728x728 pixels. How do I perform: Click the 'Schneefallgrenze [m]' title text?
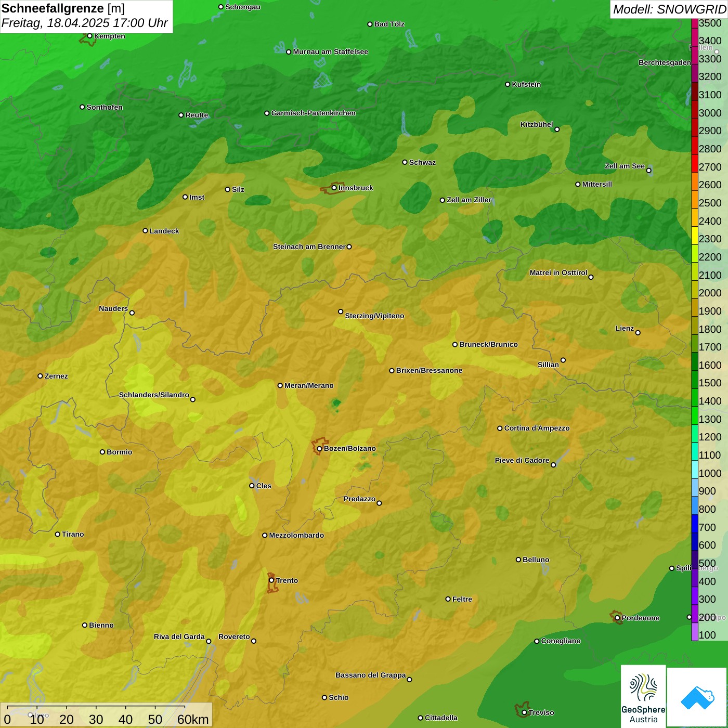tap(63, 8)
